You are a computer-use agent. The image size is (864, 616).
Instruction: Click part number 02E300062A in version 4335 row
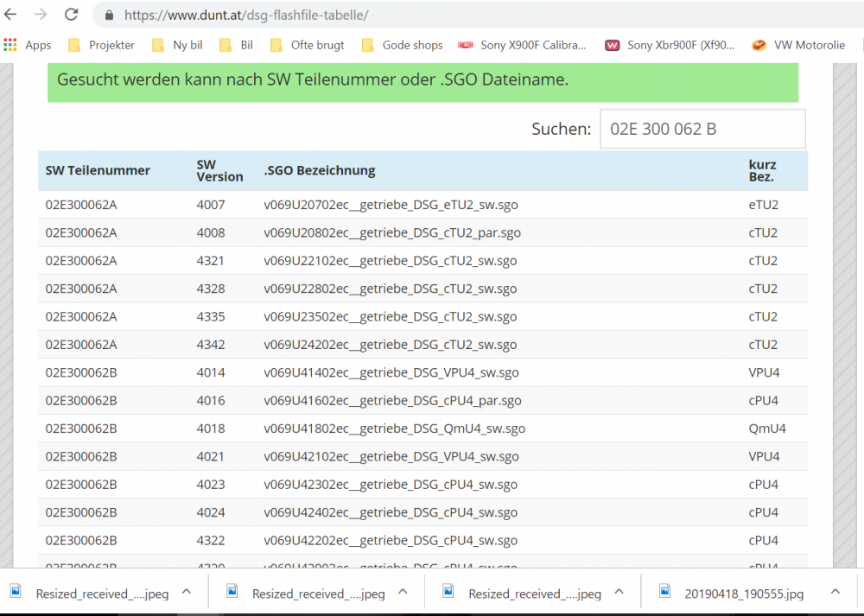pos(81,317)
